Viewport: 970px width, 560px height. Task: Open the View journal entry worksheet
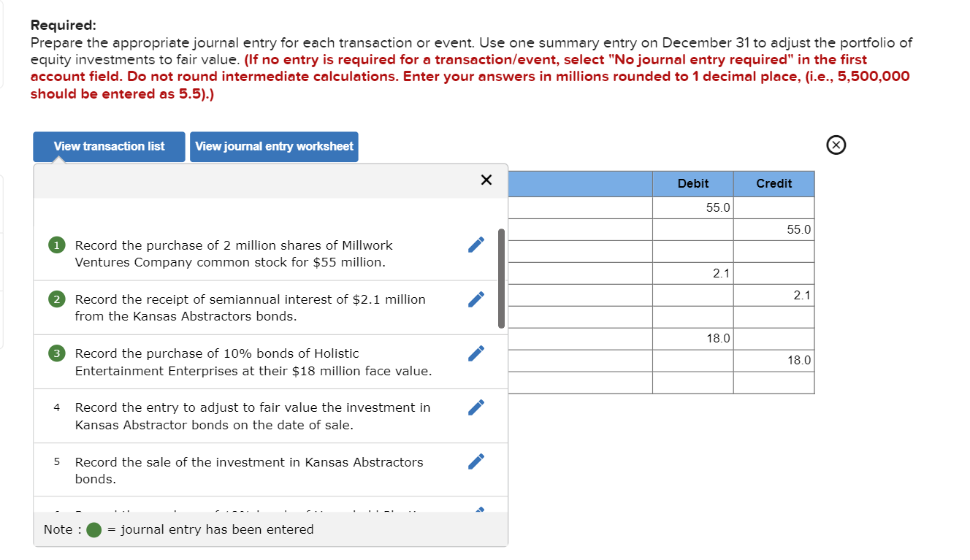tap(274, 147)
